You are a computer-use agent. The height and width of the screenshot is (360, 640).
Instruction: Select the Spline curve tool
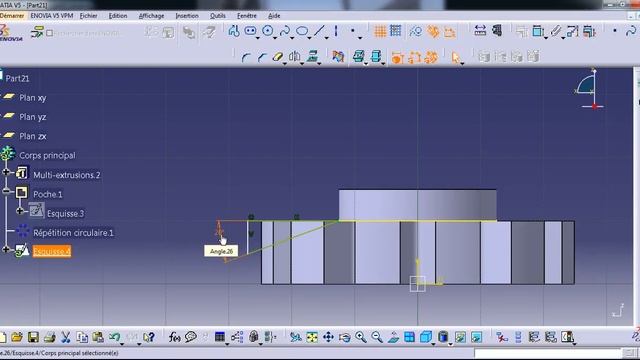pyautogui.click(x=285, y=31)
